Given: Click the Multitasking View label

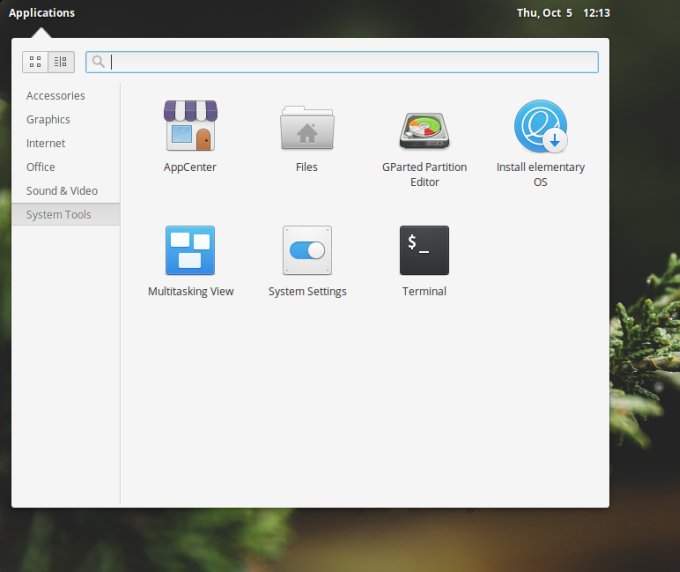Looking at the screenshot, I should click(x=191, y=291).
